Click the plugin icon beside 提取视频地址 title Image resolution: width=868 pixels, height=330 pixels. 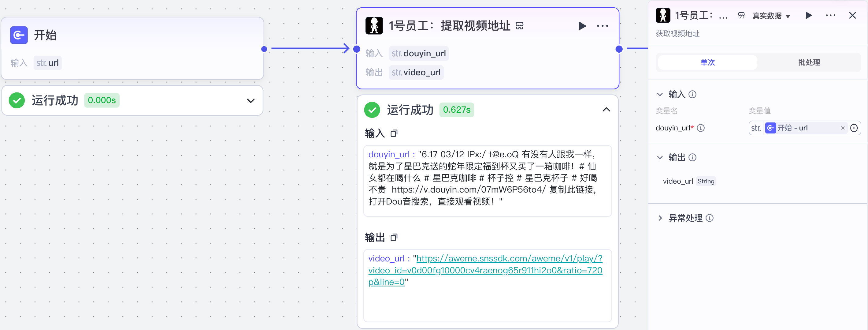tap(520, 25)
